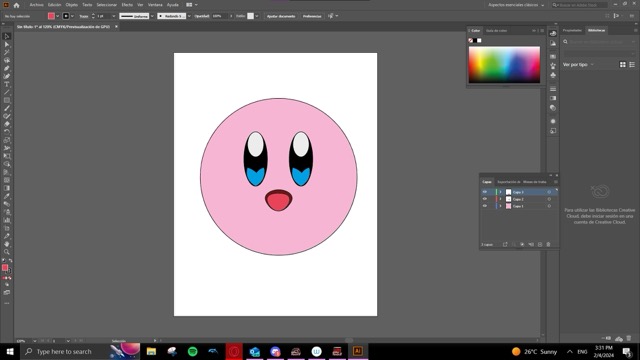Open the color palette panel icon in dock
Screen dimensions: 640x360
553,33
